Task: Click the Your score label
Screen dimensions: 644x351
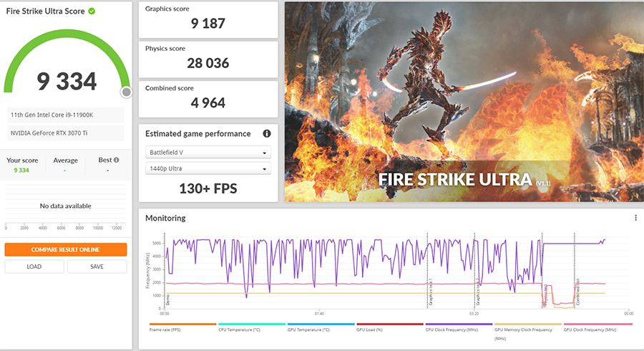Action: click(22, 160)
